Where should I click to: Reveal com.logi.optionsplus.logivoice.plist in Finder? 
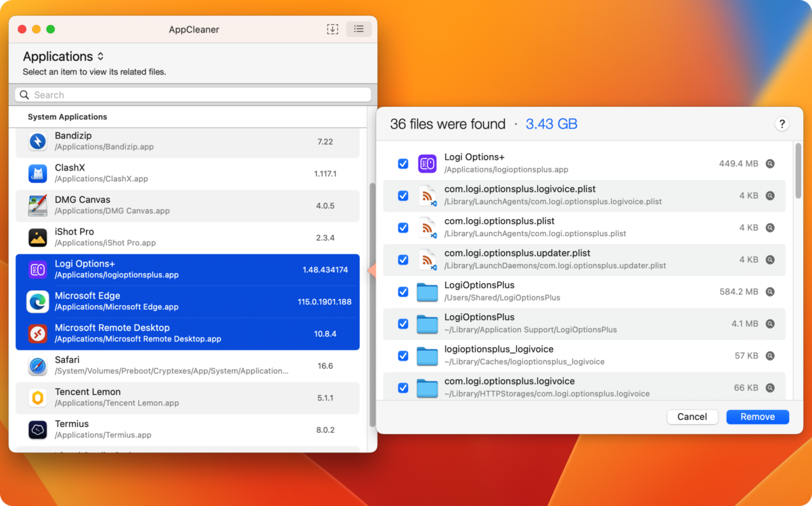770,195
